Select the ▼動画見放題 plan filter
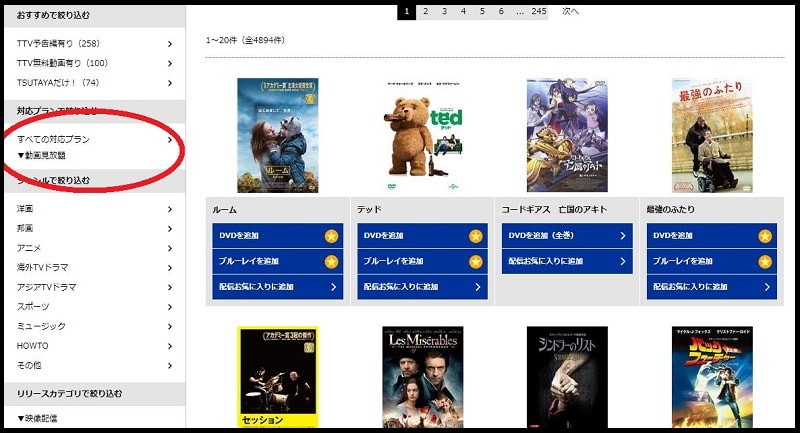This screenshot has height=433, width=800. click(41, 156)
